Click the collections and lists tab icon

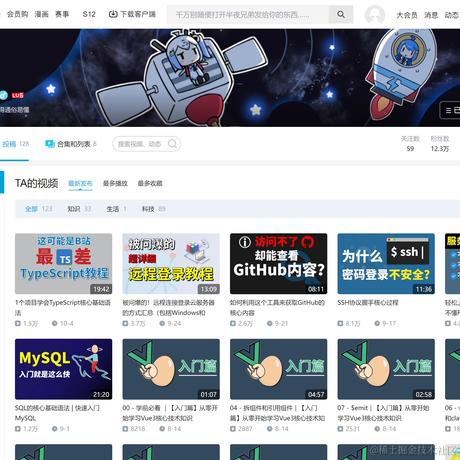coord(50,144)
